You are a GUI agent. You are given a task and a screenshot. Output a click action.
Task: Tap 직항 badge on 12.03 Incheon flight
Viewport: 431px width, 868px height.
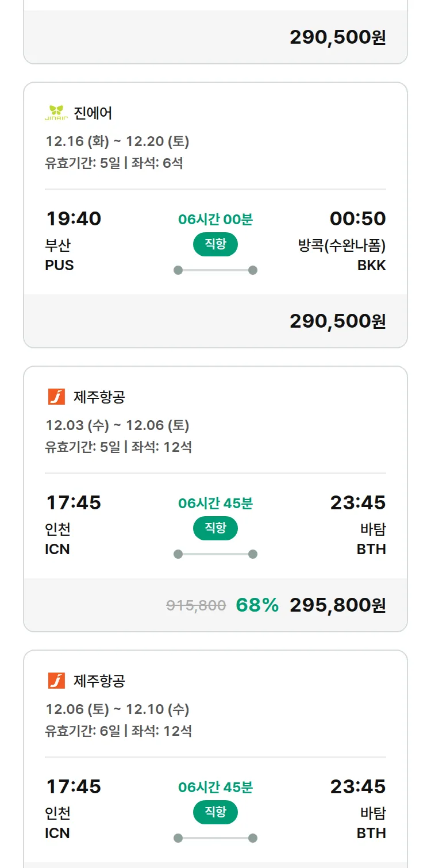(215, 528)
